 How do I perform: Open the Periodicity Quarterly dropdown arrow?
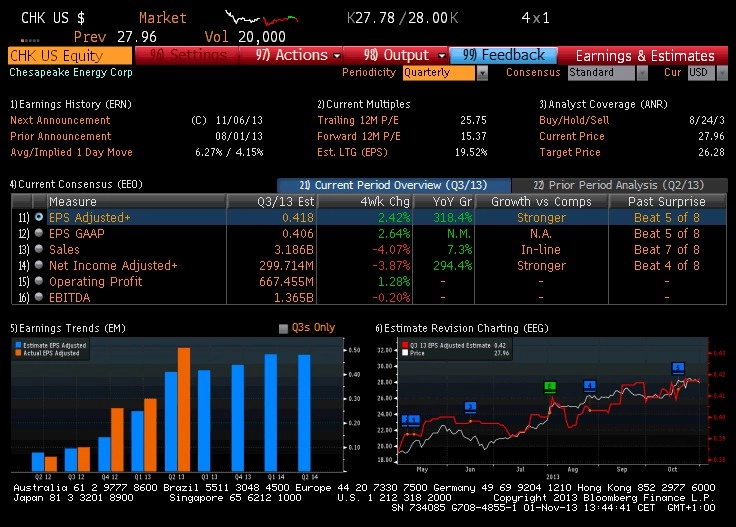[482, 73]
